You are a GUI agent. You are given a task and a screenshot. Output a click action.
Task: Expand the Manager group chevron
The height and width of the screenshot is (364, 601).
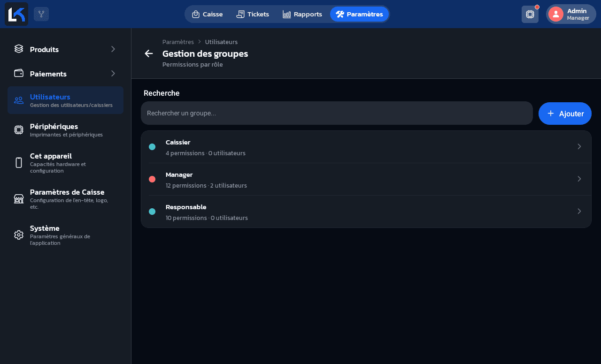click(x=579, y=179)
